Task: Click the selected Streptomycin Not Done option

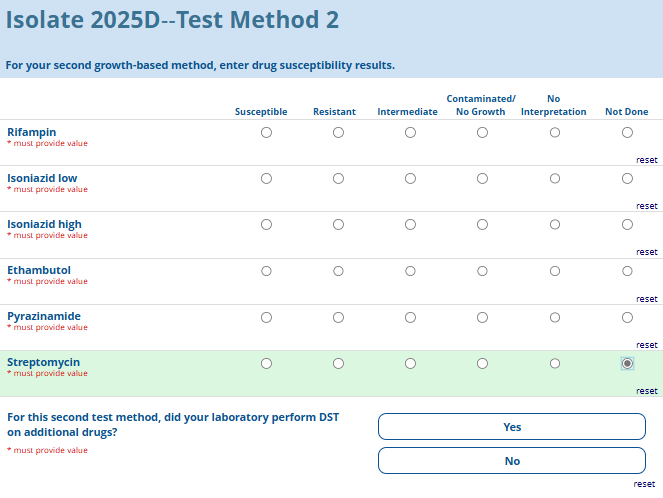Action: tap(627, 363)
